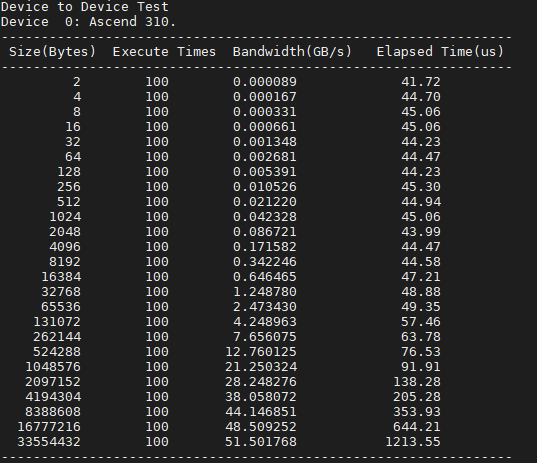537x463 pixels.
Task: Select elapsed time 43.99
Action: point(421,232)
